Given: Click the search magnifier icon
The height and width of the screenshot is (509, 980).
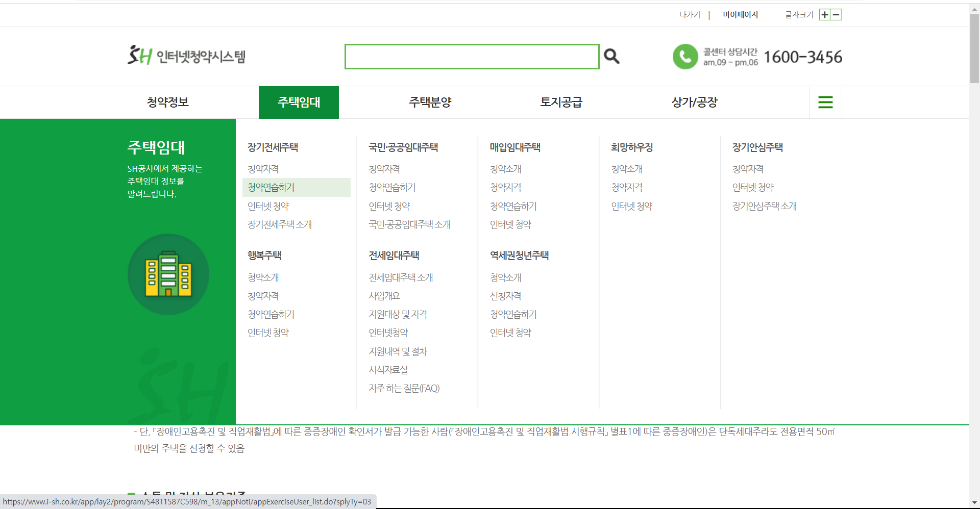Looking at the screenshot, I should click(611, 56).
